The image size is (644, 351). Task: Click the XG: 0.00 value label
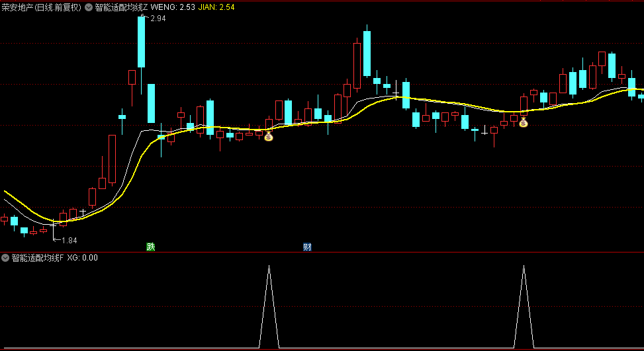(82, 258)
